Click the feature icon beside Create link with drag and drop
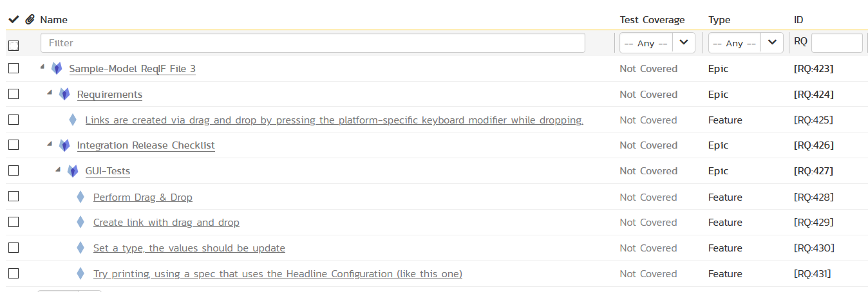Viewport: 868px width, 292px height. (x=80, y=223)
